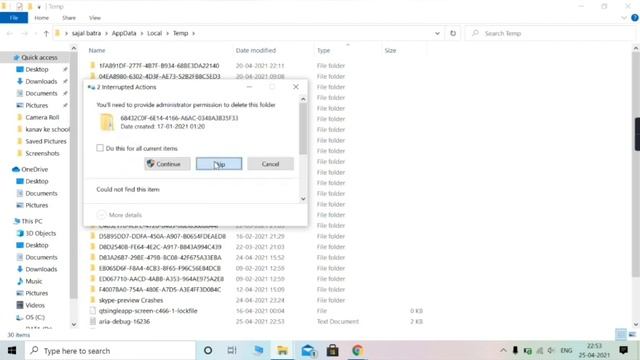Click the Up directory arrow
This screenshot has width=640, height=360.
pyautogui.click(x=46, y=33)
